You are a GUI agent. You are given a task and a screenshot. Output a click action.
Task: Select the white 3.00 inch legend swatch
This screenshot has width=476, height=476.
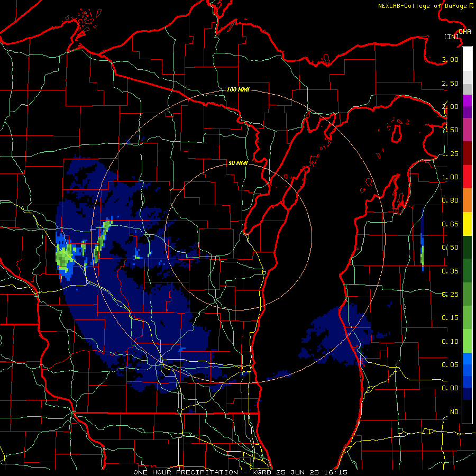click(467, 59)
